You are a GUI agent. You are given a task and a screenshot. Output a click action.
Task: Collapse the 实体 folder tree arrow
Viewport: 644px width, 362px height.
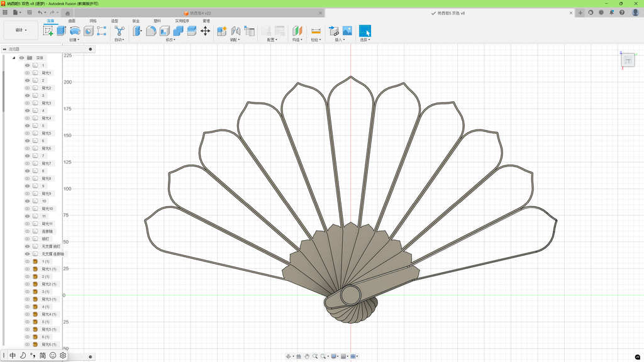tap(14, 58)
